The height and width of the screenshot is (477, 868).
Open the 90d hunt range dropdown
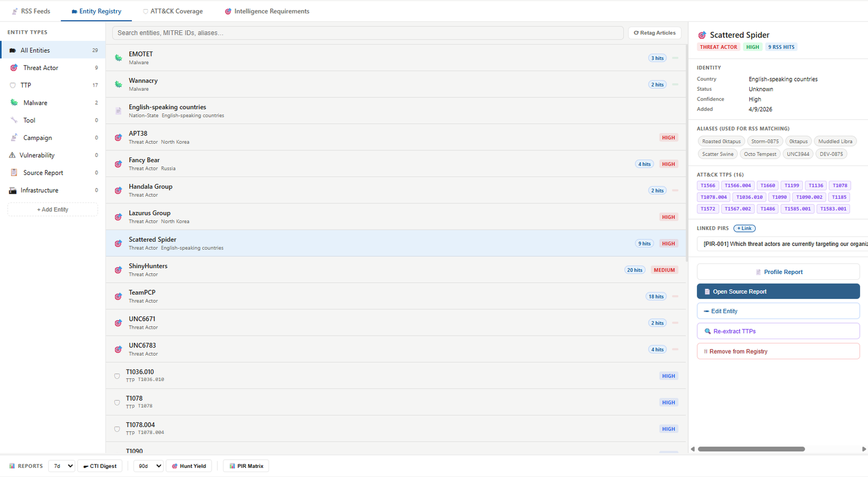coord(149,466)
